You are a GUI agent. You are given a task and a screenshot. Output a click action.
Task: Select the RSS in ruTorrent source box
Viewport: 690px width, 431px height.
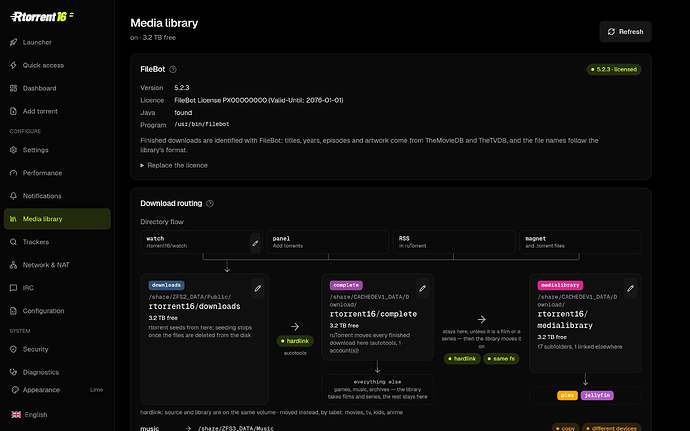[x=454, y=242]
